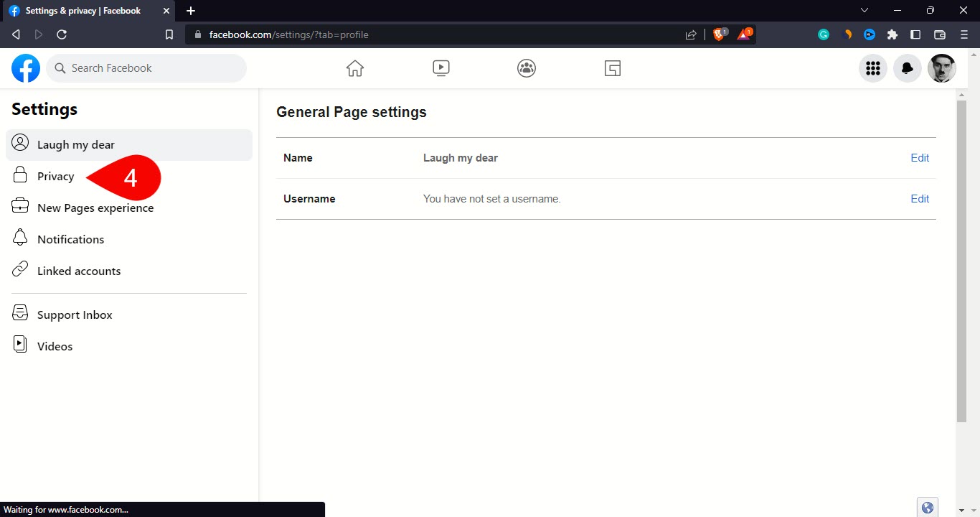Open the Facebook Home icon
The image size is (980, 517).
point(355,68)
